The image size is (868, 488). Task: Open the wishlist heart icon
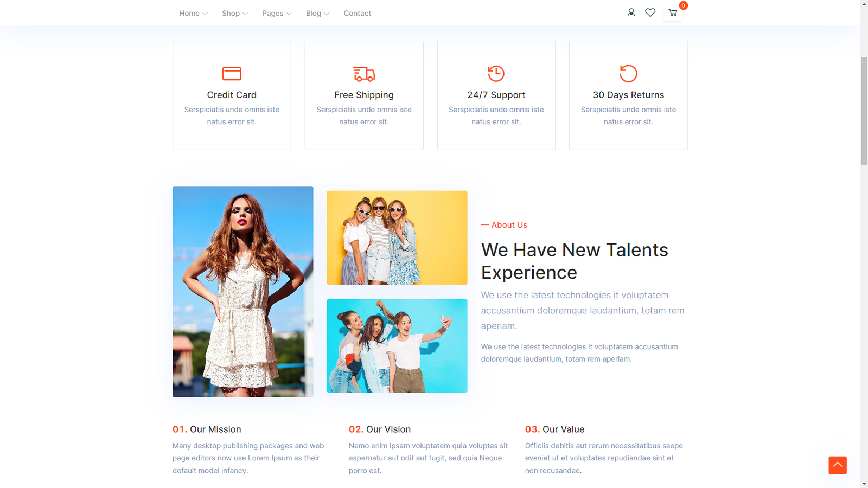(650, 12)
